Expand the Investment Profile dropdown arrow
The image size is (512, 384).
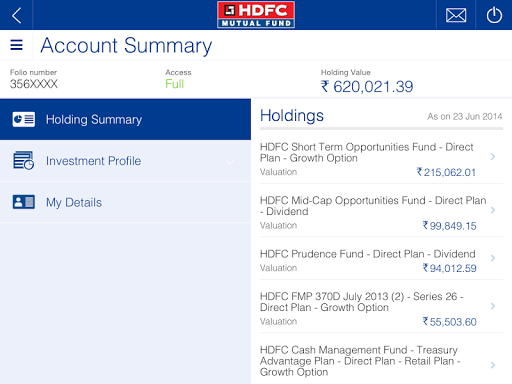(x=230, y=162)
